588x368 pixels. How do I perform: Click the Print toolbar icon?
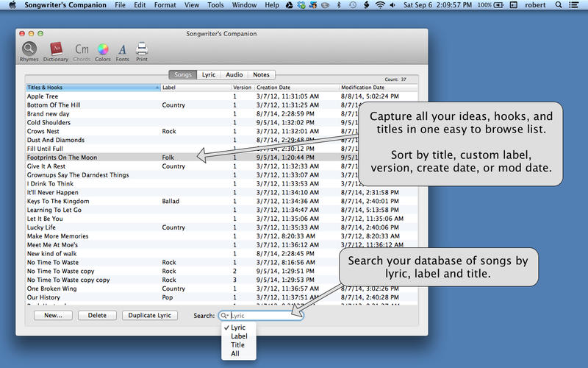142,50
